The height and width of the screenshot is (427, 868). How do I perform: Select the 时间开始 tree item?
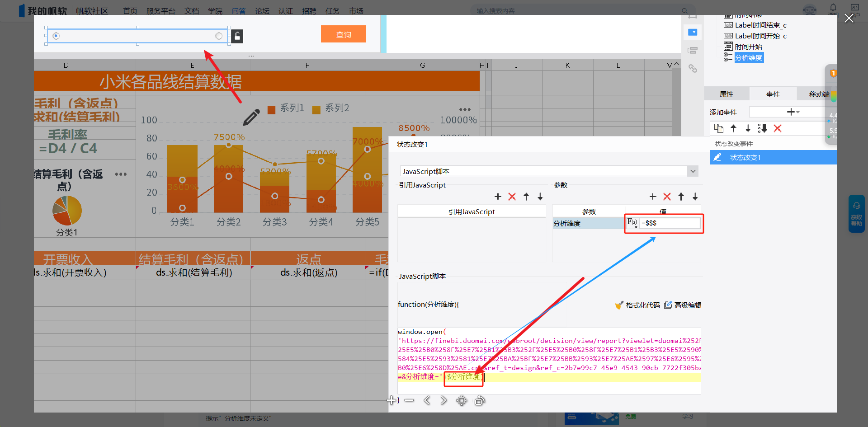[748, 47]
